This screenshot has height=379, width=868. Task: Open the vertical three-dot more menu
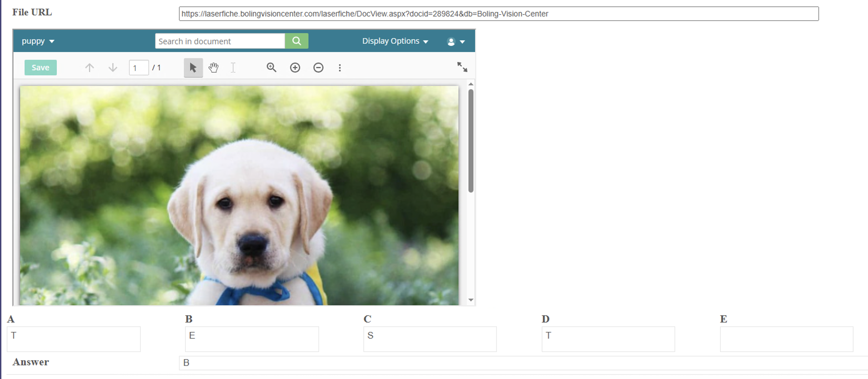click(340, 68)
